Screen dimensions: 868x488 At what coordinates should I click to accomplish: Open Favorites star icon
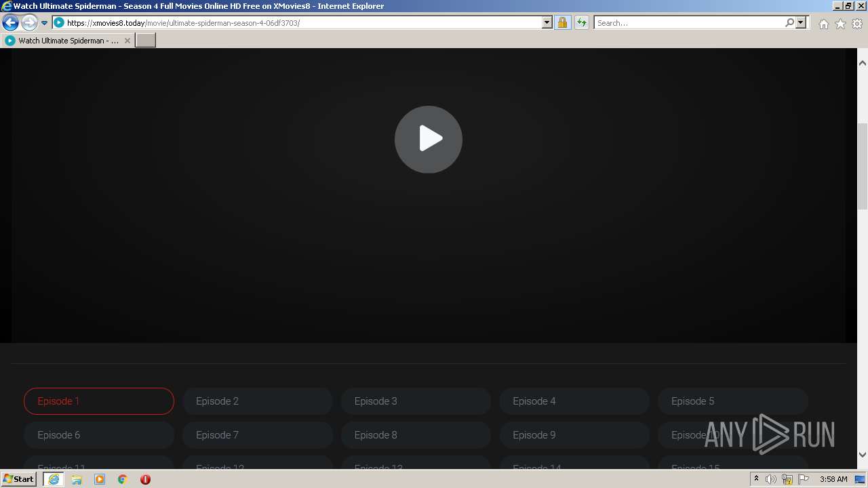pyautogui.click(x=840, y=24)
